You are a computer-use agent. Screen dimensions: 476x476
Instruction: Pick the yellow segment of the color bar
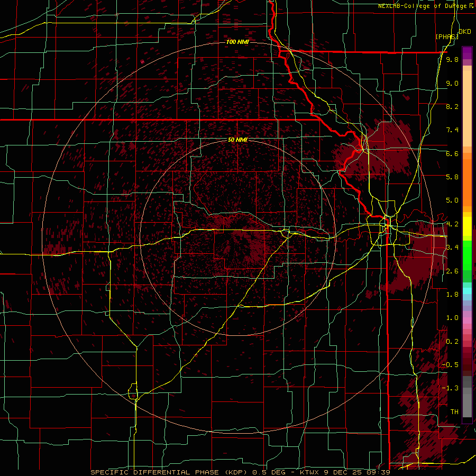tap(467, 226)
